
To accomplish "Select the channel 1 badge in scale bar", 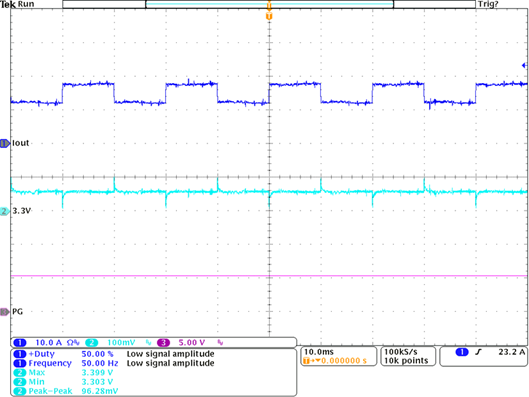I will coord(20,343).
